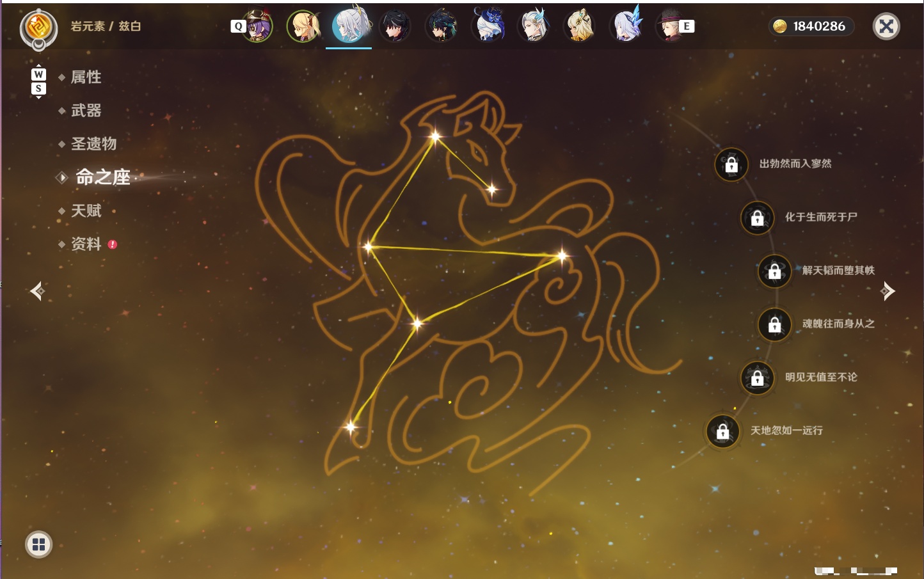
Task: Select the last character portrait beside E key
Action: tap(671, 26)
